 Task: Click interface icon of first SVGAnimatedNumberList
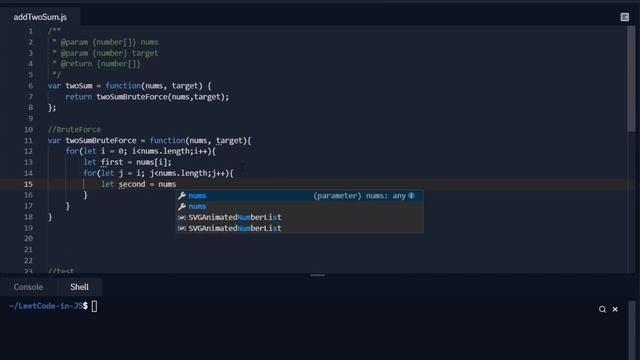point(182,218)
